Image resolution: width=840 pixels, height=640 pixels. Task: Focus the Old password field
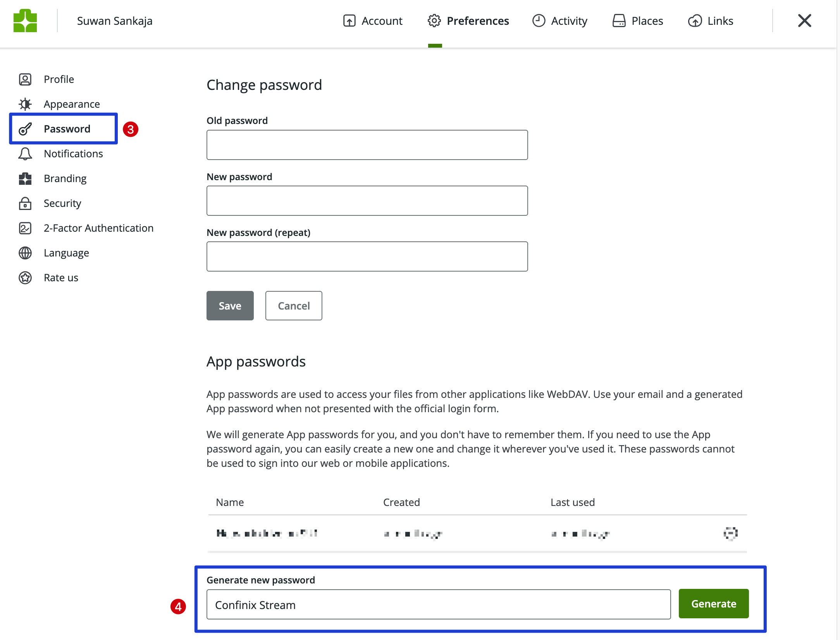(367, 145)
